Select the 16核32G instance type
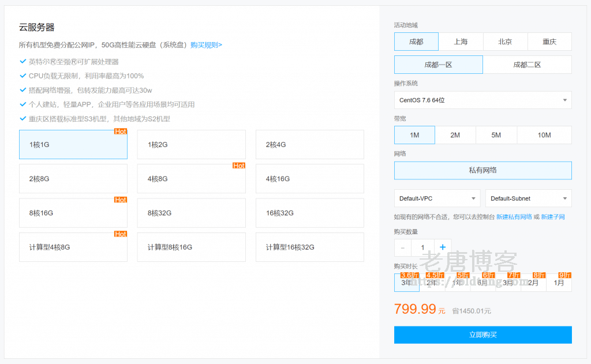 pos(309,212)
